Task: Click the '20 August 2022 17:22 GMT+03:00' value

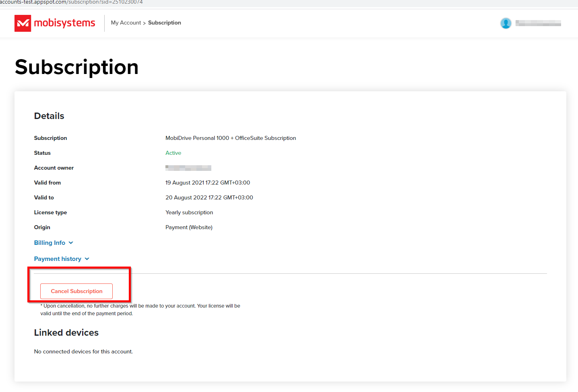Action: click(x=209, y=197)
